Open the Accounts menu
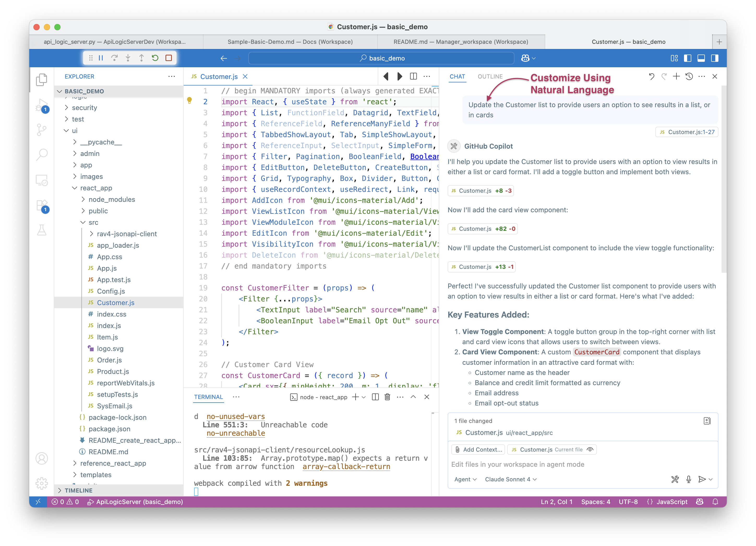The height and width of the screenshot is (546, 756). click(x=42, y=458)
